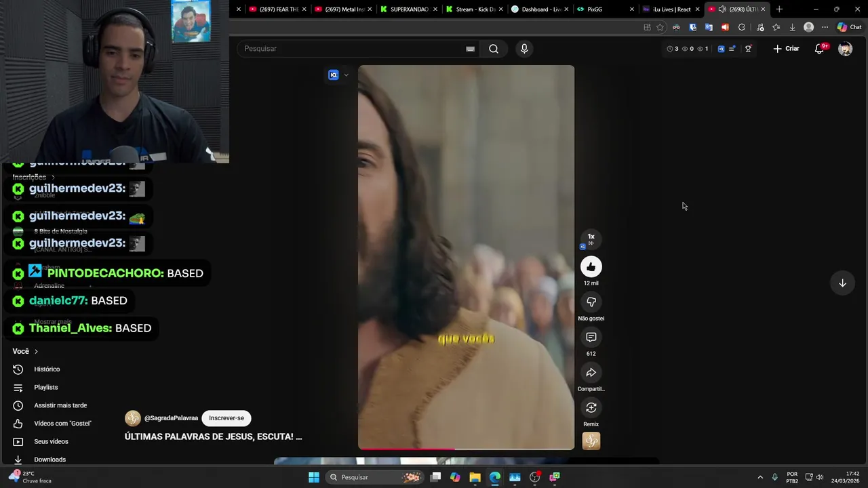Expand the Você section chevron
This screenshot has height=488, width=868.
coord(36,352)
